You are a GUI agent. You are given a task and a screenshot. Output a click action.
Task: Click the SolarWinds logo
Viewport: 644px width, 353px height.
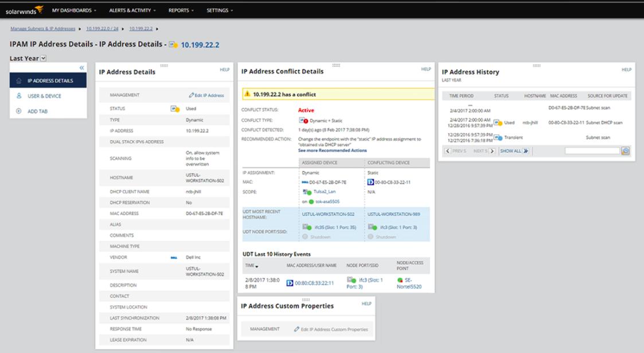click(24, 10)
